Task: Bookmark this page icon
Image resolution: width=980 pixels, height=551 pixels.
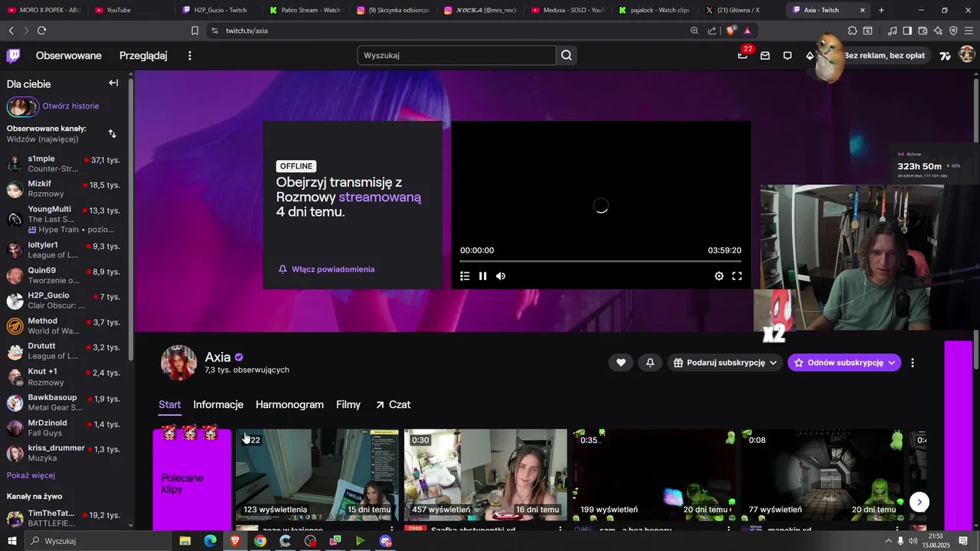Action: 194,31
